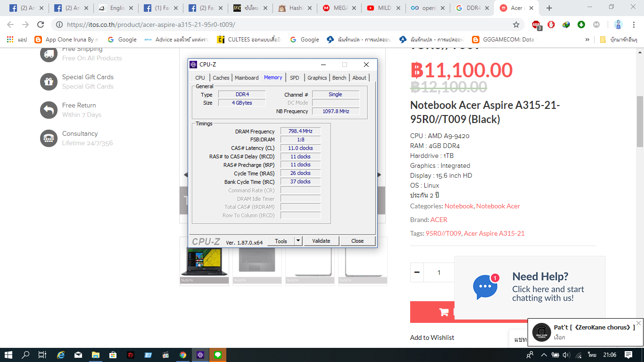Close the Pat't chat notification popup
Screen dimensions: 644x362
638,323
